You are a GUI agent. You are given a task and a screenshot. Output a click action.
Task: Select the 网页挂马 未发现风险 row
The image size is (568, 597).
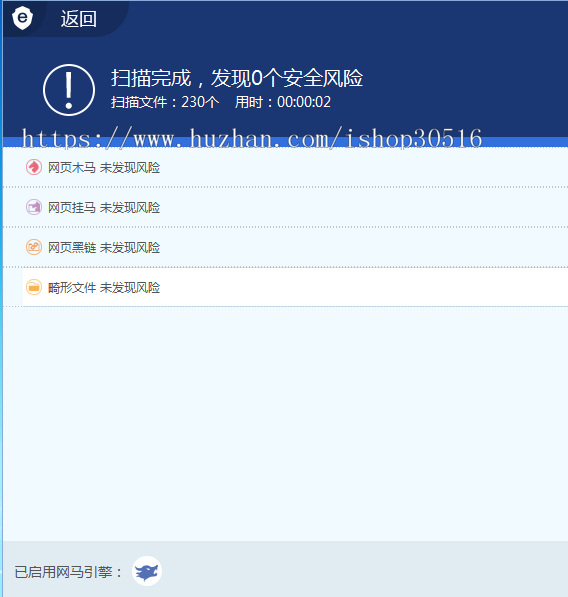coord(285,208)
